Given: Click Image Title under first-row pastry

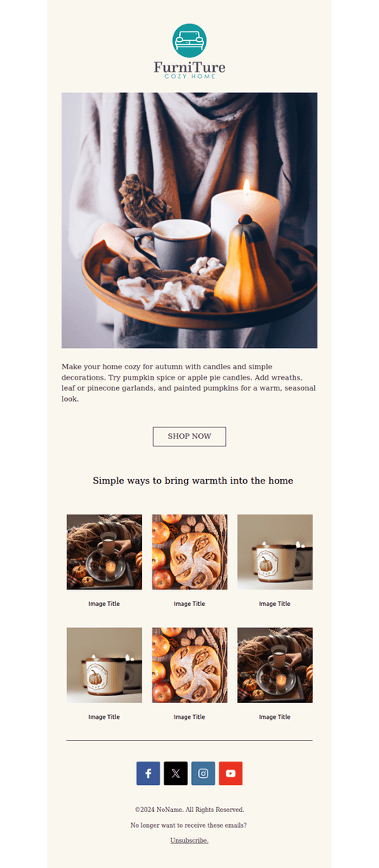Looking at the screenshot, I should [189, 604].
